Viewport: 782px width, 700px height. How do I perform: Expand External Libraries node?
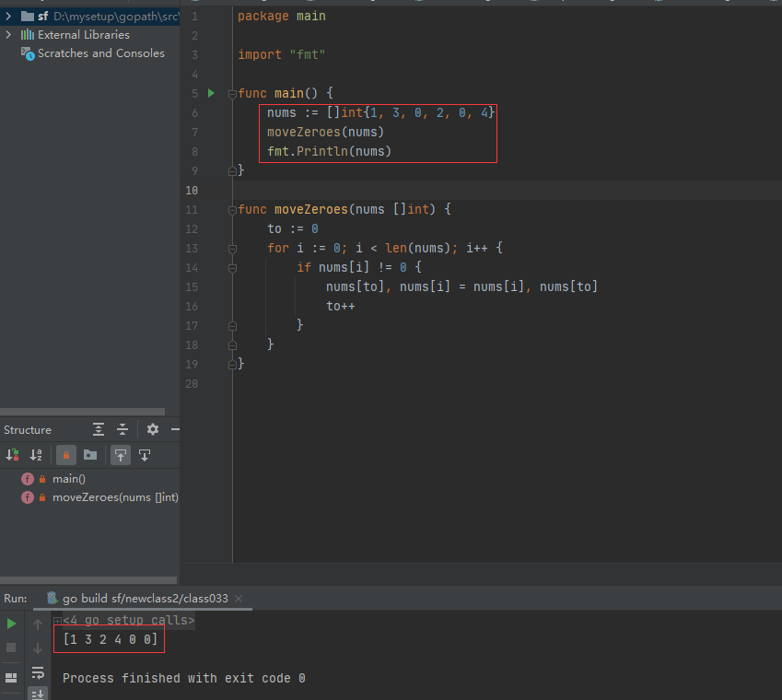click(8, 35)
